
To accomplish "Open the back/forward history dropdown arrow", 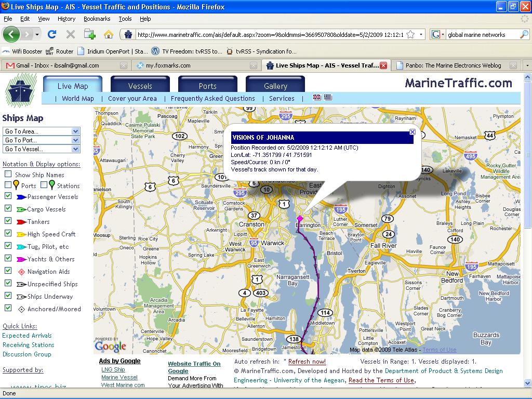I will [37, 34].
